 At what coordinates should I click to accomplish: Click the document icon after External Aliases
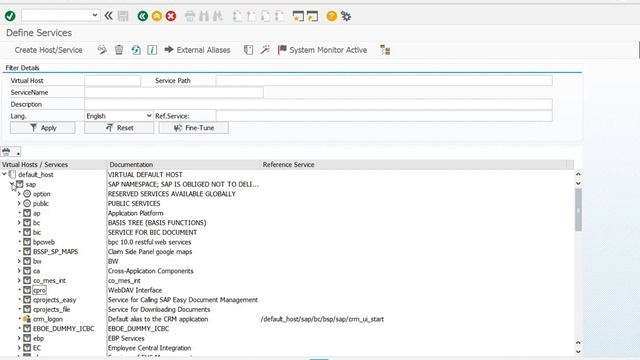tap(248, 50)
